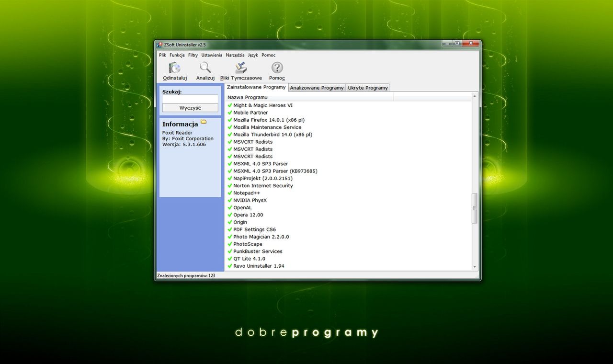Image resolution: width=613 pixels, height=364 pixels.
Task: Click the green checkmark next to Origin
Action: pos(229,222)
